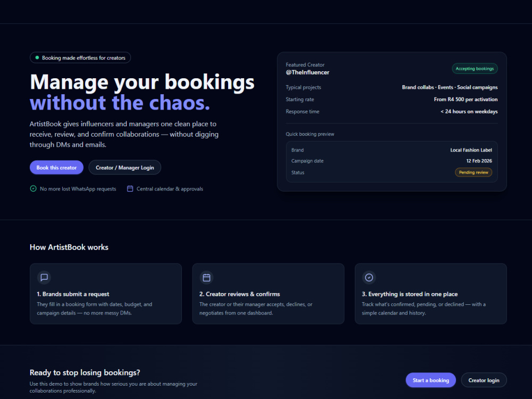The height and width of the screenshot is (399, 532).
Task: Click the Response time label
Action: coord(302,112)
